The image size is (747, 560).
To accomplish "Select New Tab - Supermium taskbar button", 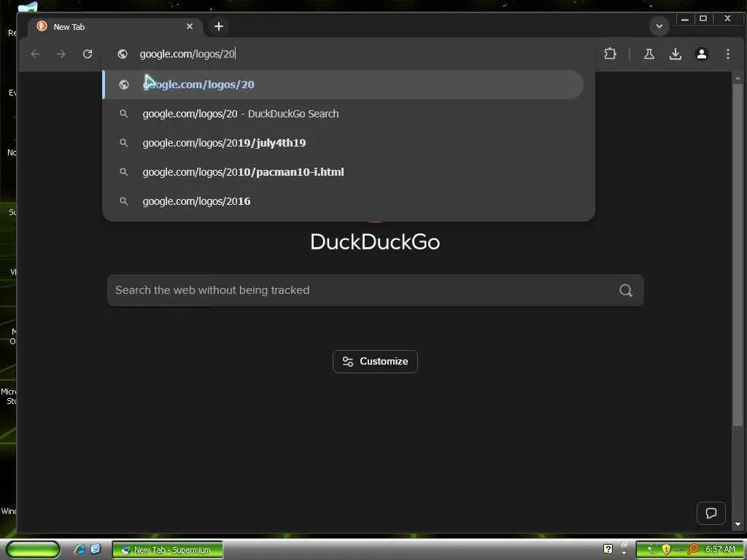I will click(167, 550).
